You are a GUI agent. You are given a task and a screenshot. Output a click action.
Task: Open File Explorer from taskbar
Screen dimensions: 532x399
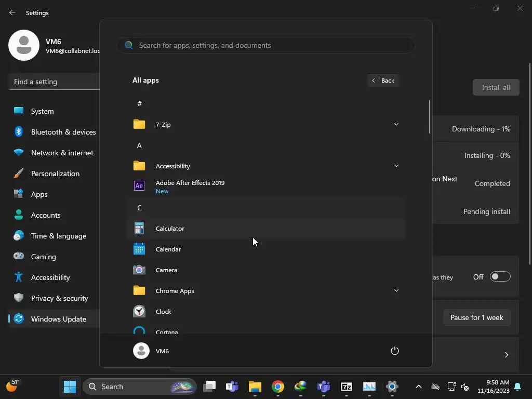point(255,387)
